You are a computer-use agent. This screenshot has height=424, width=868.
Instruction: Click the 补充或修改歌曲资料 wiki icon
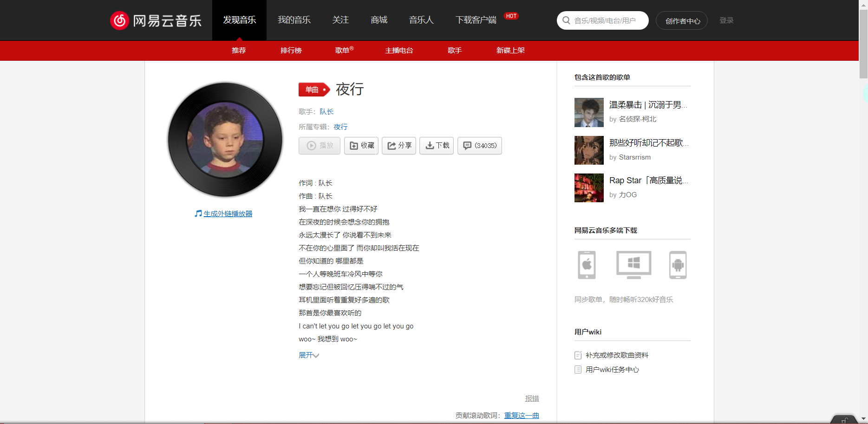(x=578, y=355)
